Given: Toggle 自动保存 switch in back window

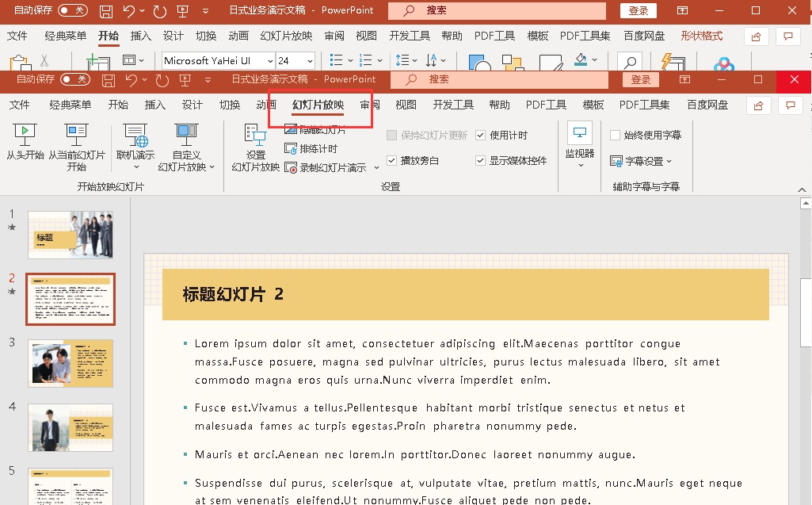Looking at the screenshot, I should [x=73, y=10].
